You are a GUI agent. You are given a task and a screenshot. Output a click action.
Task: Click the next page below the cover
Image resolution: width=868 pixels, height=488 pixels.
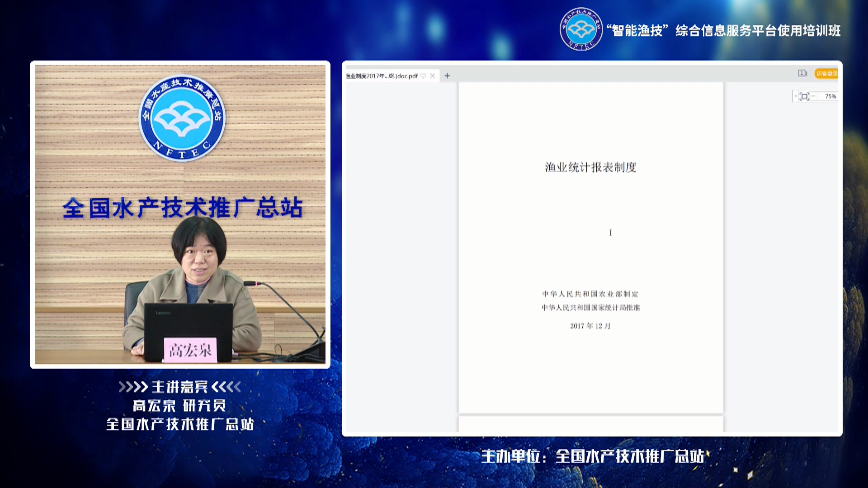tap(590, 425)
